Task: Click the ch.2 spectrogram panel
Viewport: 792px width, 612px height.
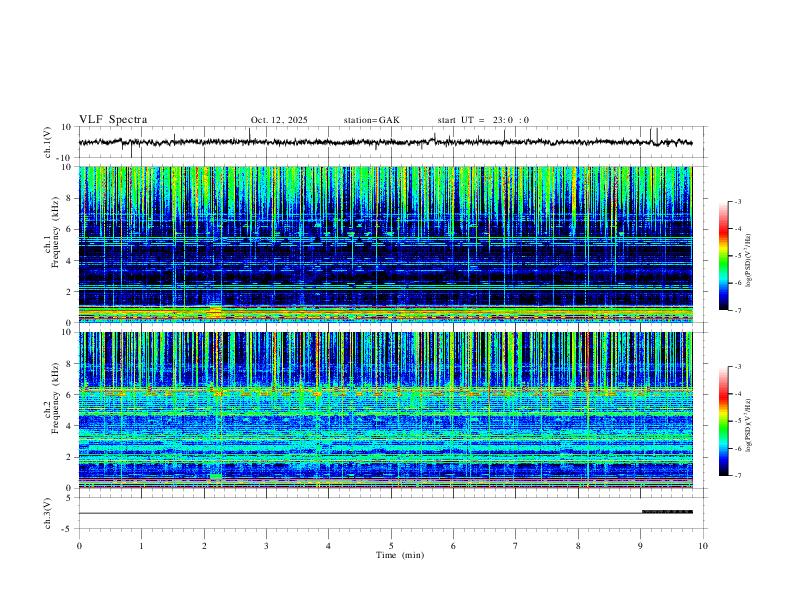Action: [x=385, y=410]
